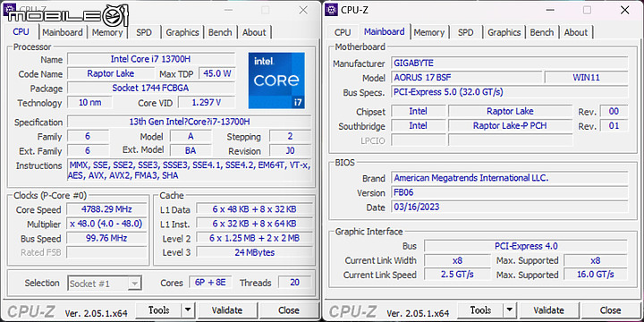
Task: Select Mainboard tab in right window
Action: point(385,31)
